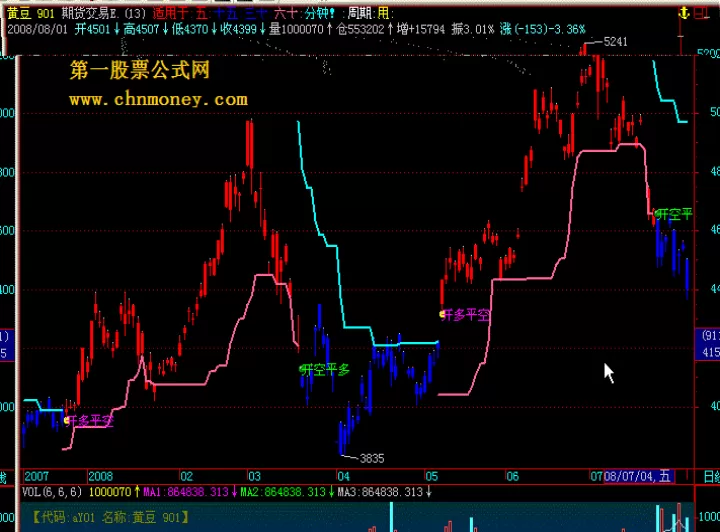Click the low price label '3835'
The image size is (720, 532).
pos(372,458)
